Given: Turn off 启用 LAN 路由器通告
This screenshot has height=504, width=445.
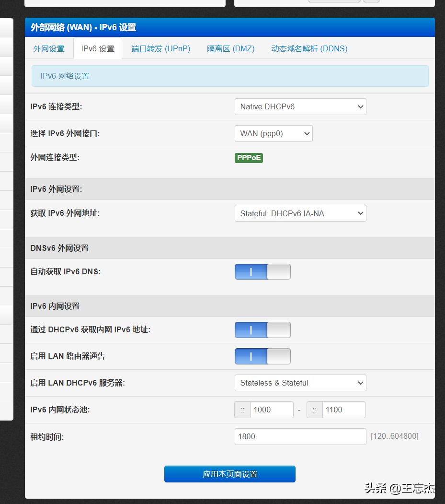Looking at the screenshot, I should (x=262, y=356).
